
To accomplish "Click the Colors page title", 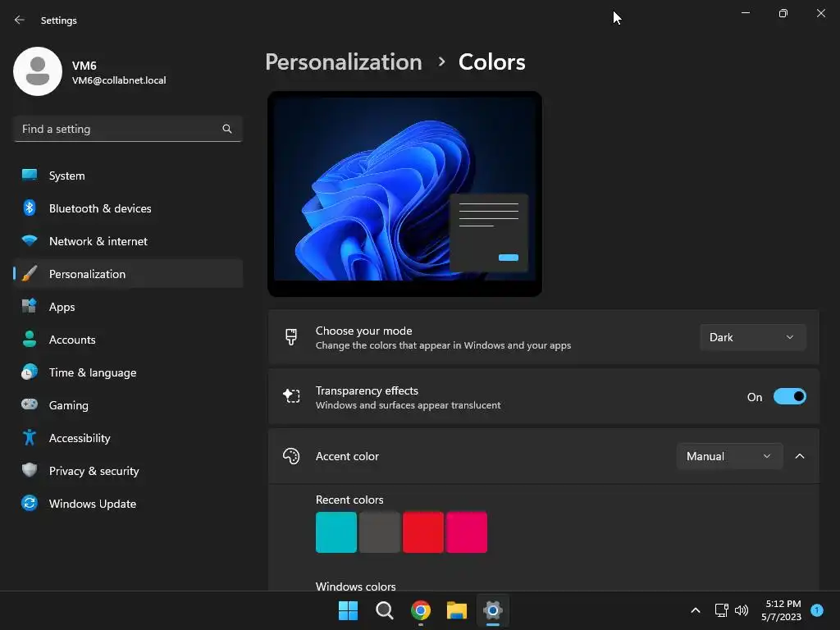I will click(x=492, y=62).
